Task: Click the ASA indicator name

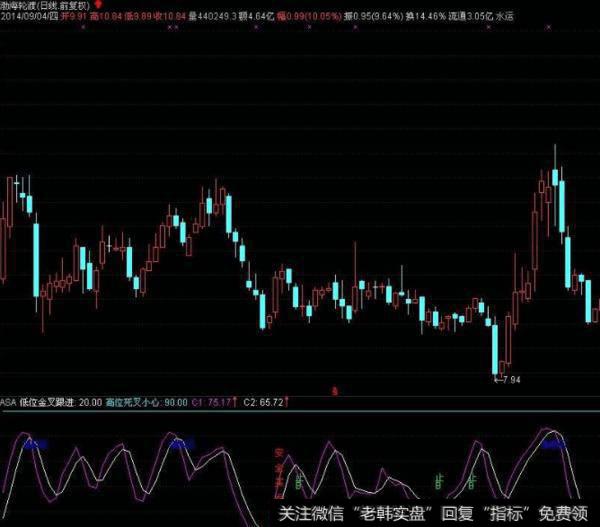Action: point(8,402)
